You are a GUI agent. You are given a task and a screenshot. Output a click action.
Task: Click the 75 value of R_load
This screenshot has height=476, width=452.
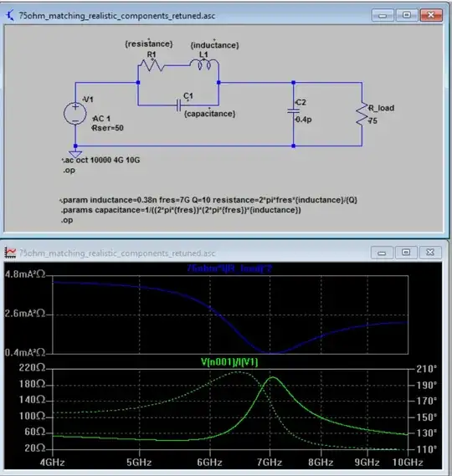coord(372,120)
